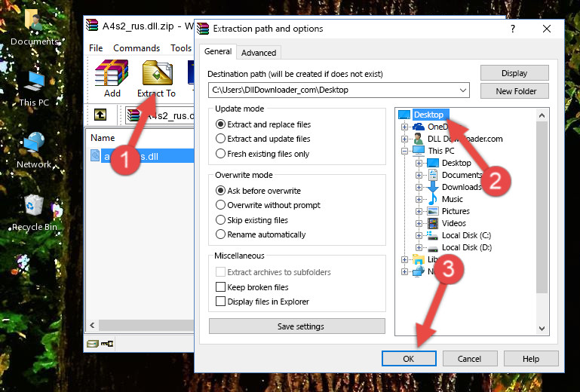Click the key password icon in WinRAR status bar

coord(107,344)
